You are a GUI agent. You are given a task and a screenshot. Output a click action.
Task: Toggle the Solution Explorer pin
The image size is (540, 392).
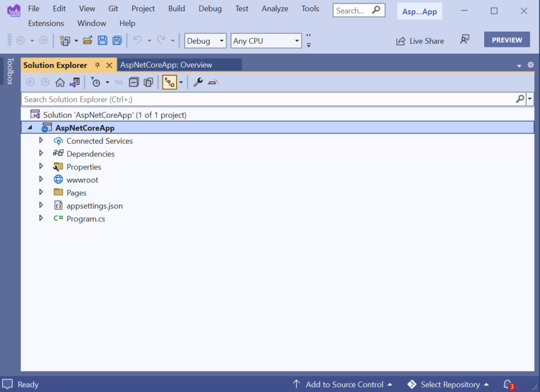tap(98, 65)
